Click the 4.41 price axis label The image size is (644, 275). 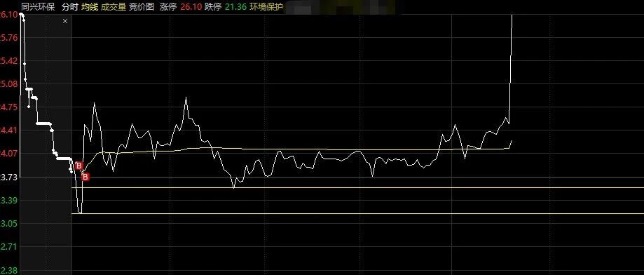coord(9,130)
